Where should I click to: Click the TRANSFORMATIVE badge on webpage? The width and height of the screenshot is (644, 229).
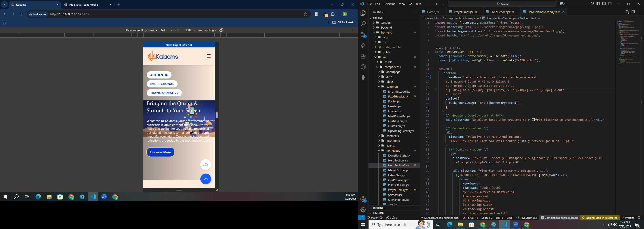coord(164,93)
